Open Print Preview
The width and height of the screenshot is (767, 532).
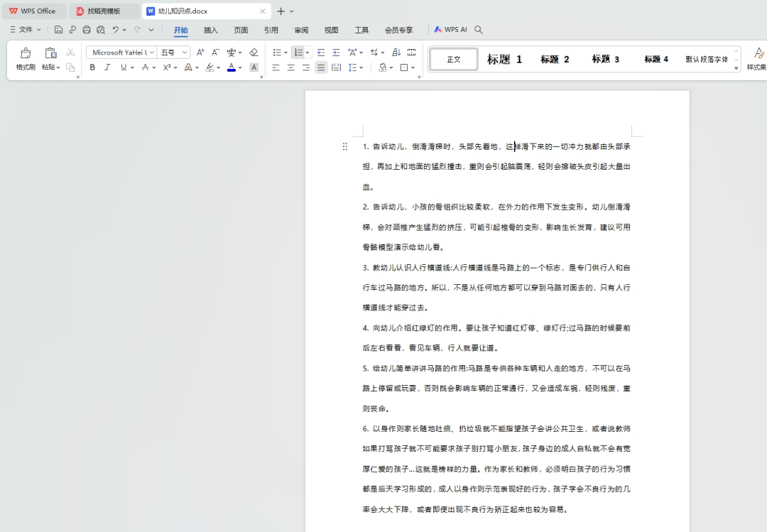click(102, 30)
